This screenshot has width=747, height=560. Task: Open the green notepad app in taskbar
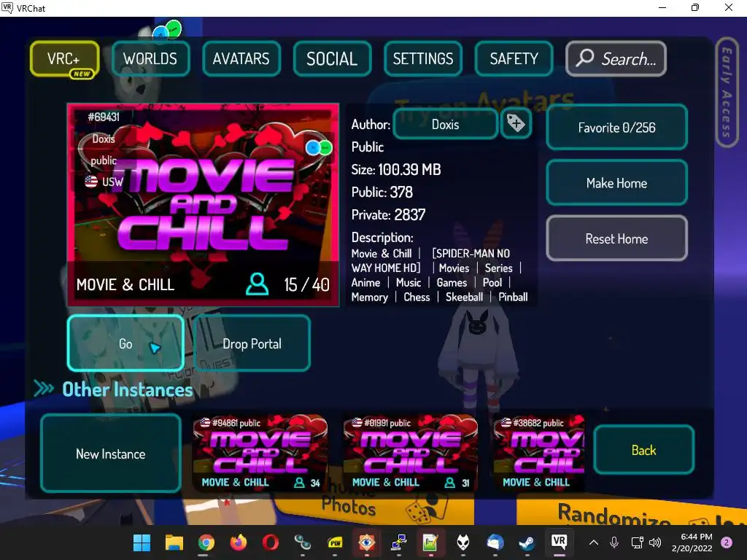[x=430, y=542]
